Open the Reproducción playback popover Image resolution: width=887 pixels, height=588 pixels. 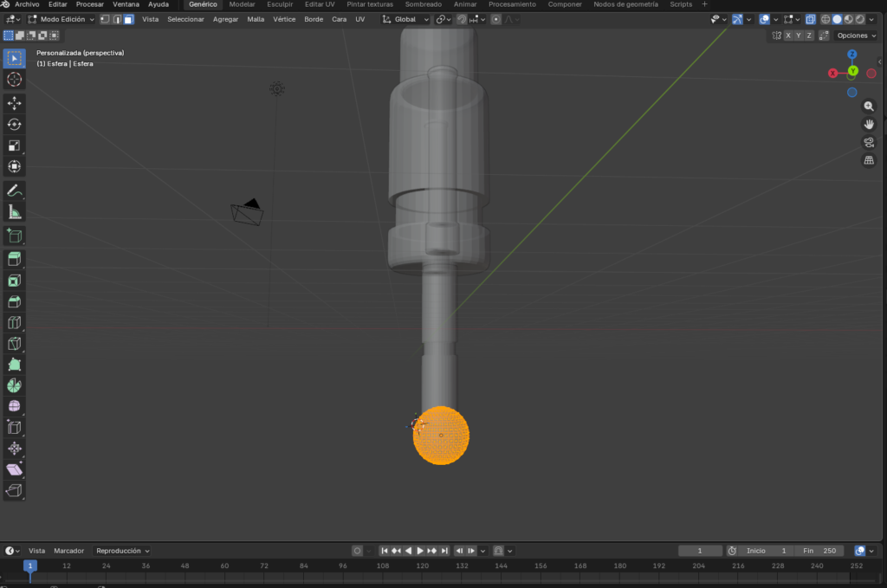(x=122, y=551)
